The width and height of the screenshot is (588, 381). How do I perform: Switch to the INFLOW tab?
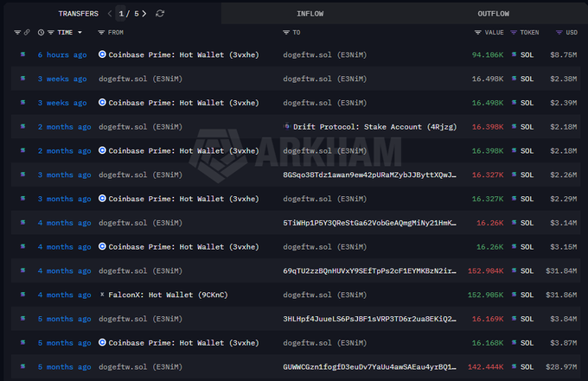[x=310, y=14]
